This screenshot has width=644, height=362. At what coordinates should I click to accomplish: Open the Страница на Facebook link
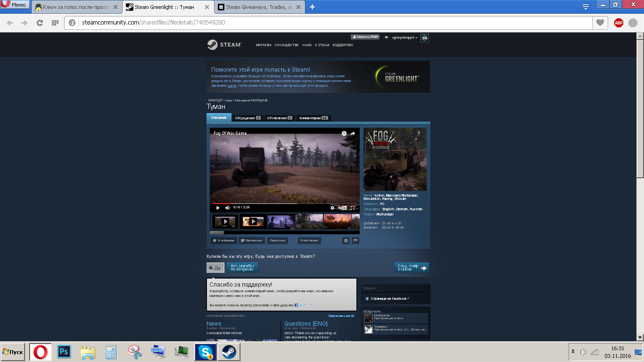point(389,299)
